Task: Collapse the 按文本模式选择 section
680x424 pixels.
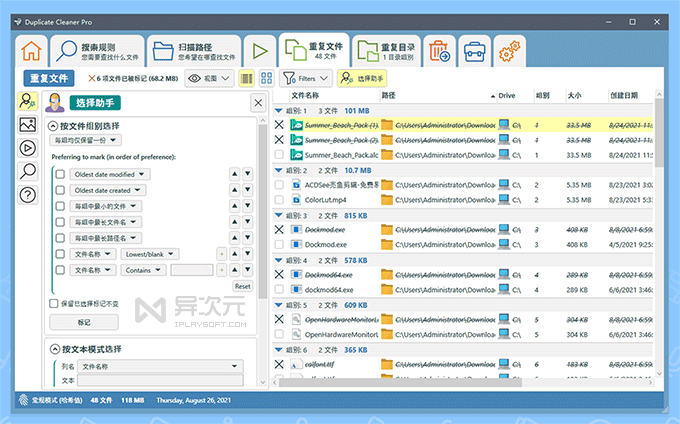Action: (x=55, y=349)
